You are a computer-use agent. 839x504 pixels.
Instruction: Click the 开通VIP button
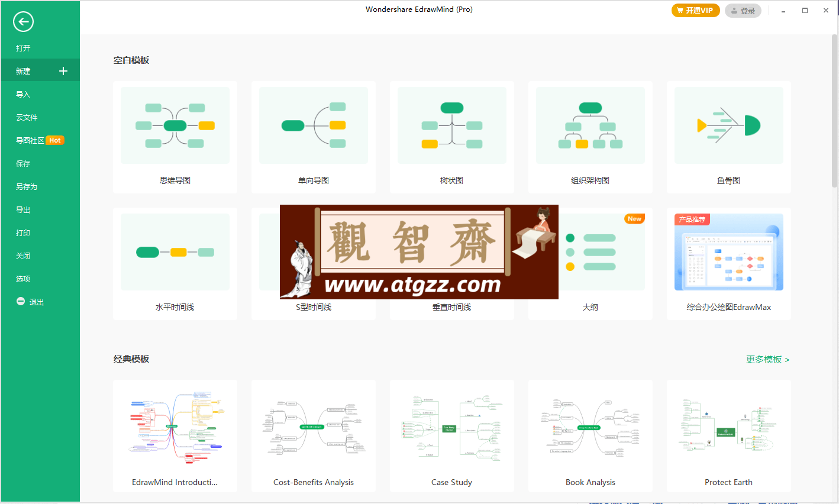[x=695, y=11]
